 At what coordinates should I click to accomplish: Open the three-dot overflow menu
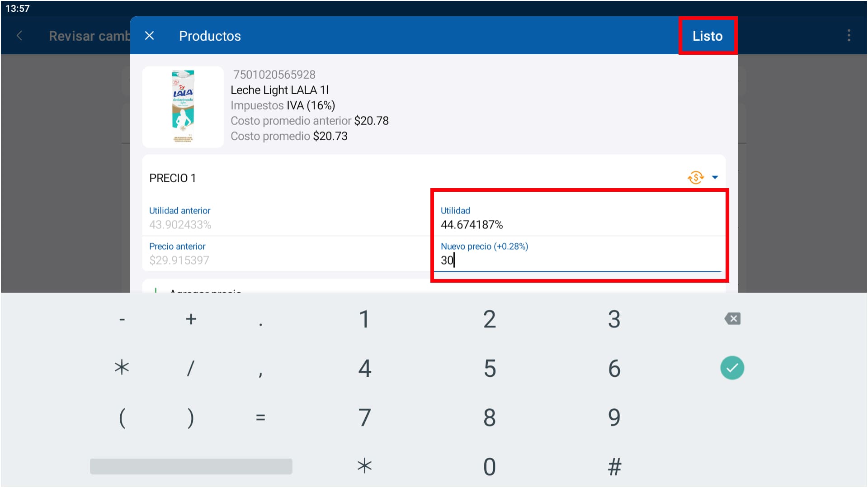tap(849, 36)
